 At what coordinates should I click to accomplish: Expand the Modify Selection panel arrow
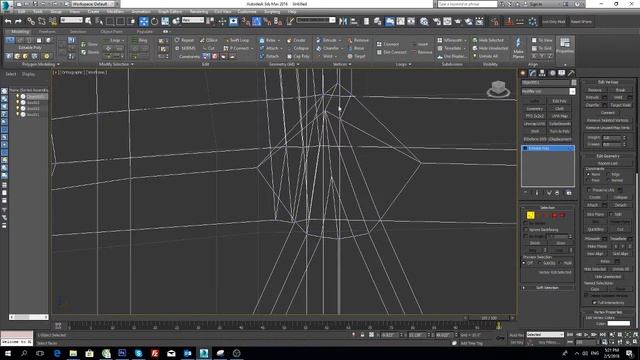click(x=132, y=64)
